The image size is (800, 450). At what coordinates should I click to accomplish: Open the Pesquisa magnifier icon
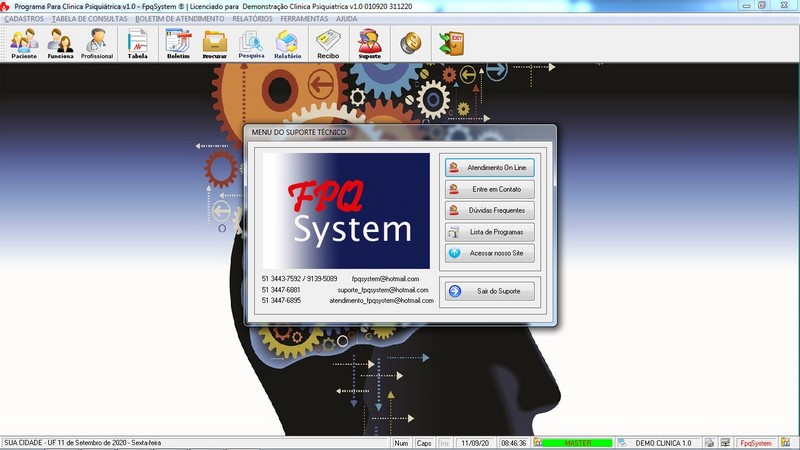[x=251, y=43]
